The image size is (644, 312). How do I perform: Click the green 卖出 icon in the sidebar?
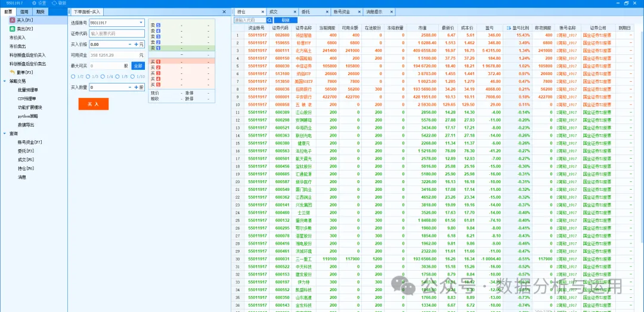pos(13,29)
